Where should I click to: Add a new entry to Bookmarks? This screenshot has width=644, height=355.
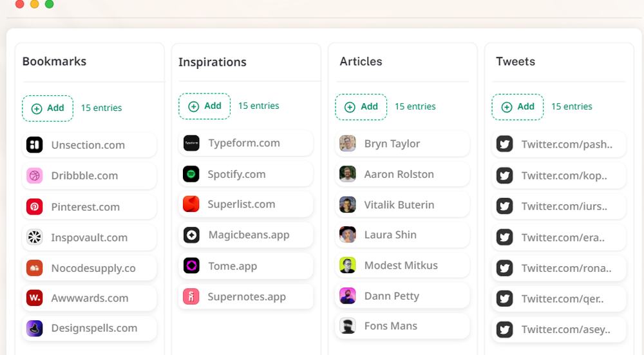tap(48, 108)
